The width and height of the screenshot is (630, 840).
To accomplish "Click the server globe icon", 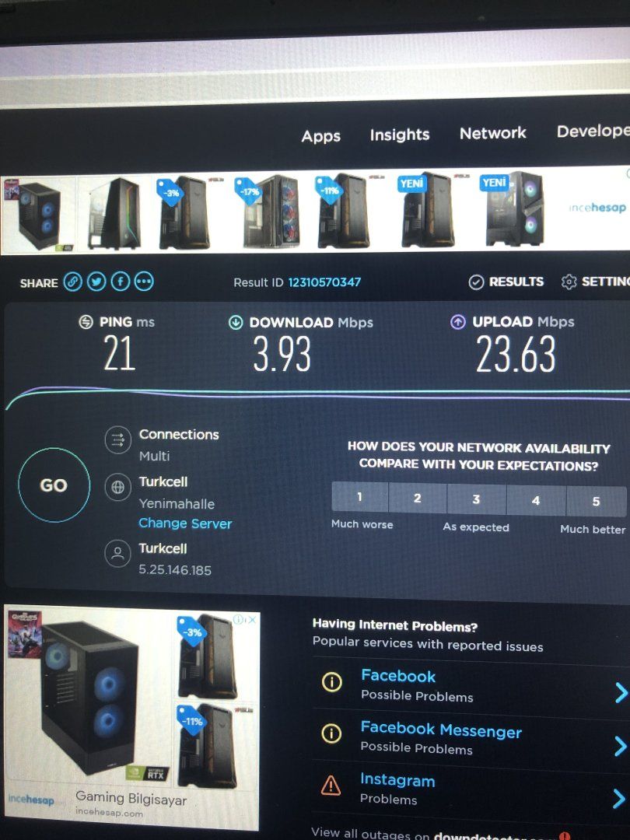I will pos(118,487).
